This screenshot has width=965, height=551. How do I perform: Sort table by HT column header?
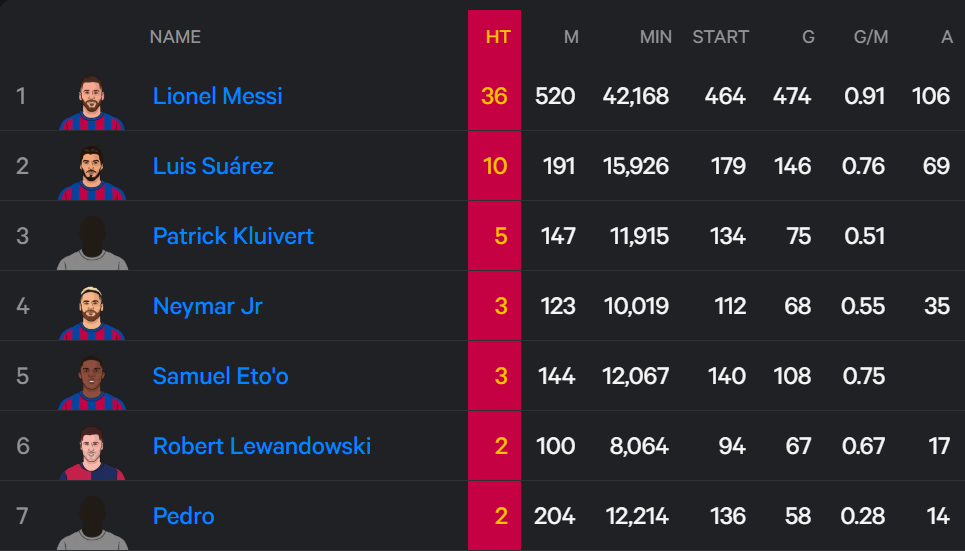[498, 37]
